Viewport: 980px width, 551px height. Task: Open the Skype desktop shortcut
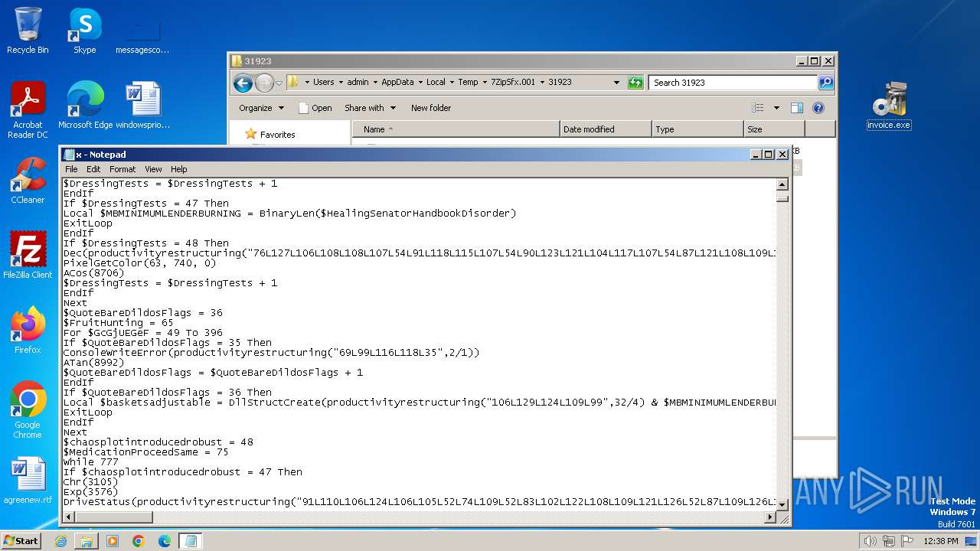coord(84,31)
